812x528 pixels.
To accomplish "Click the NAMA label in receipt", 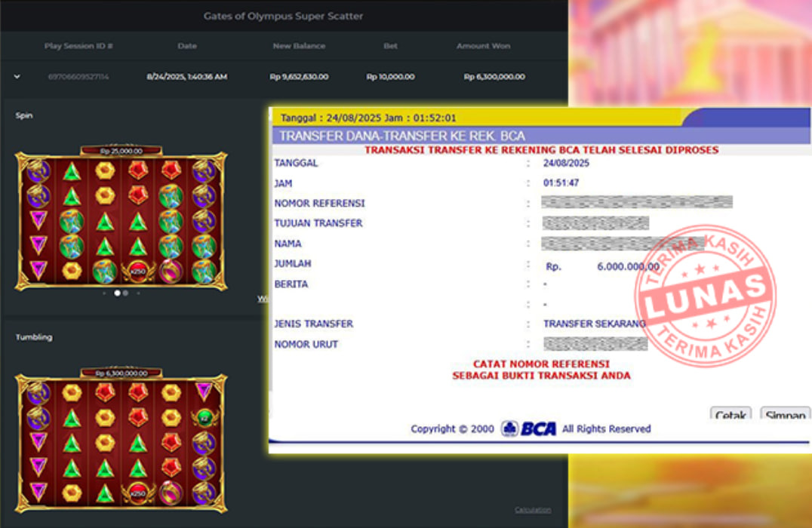I will coord(288,244).
